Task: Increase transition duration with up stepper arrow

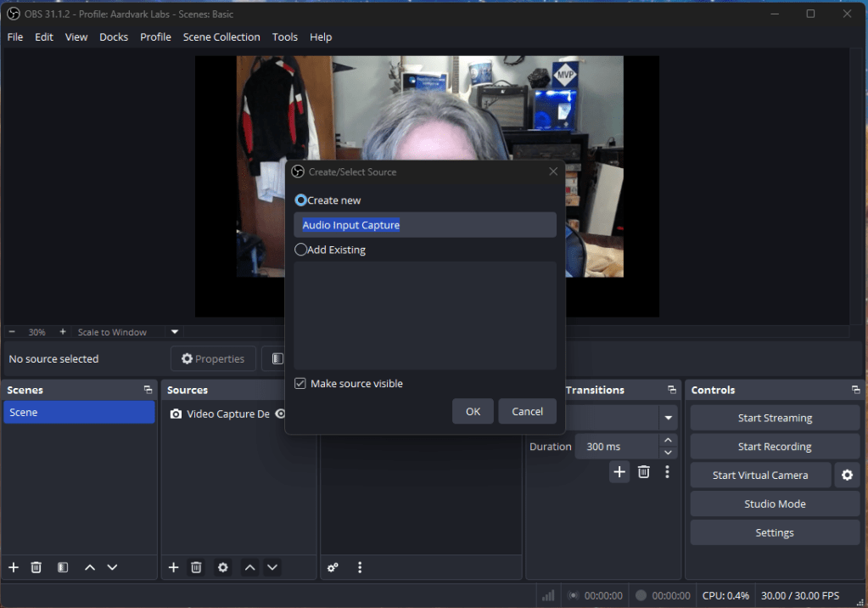Action: pos(669,440)
